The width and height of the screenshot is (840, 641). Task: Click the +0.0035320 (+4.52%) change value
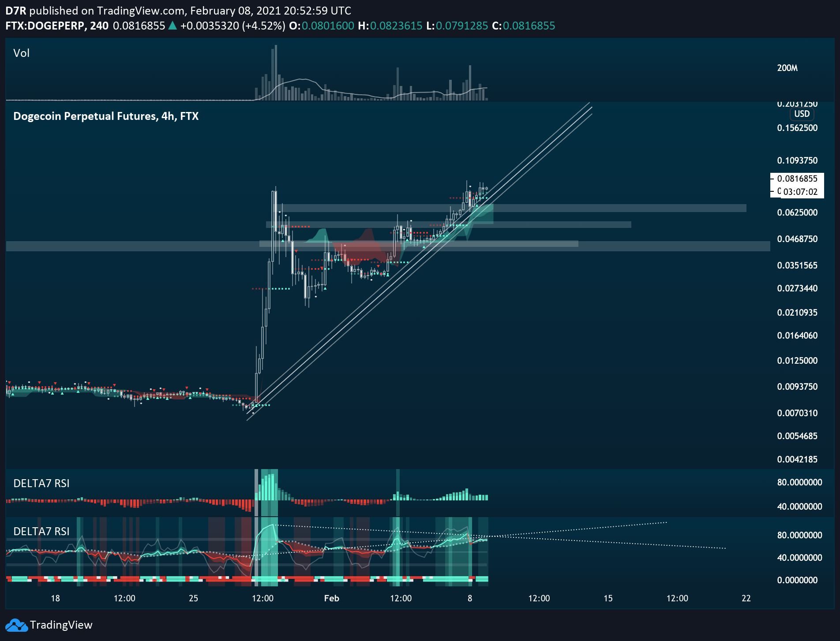tap(233, 26)
